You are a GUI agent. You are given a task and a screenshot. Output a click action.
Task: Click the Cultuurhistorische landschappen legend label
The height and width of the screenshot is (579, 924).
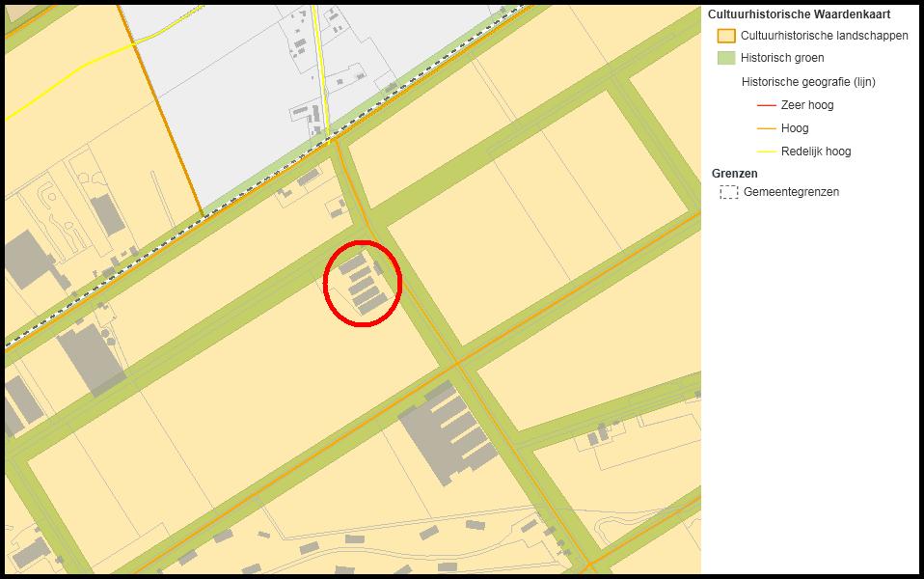(824, 36)
